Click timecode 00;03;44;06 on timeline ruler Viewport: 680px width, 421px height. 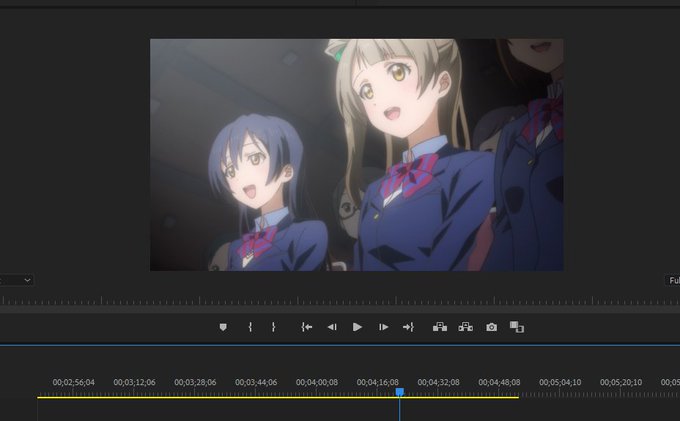pos(256,382)
